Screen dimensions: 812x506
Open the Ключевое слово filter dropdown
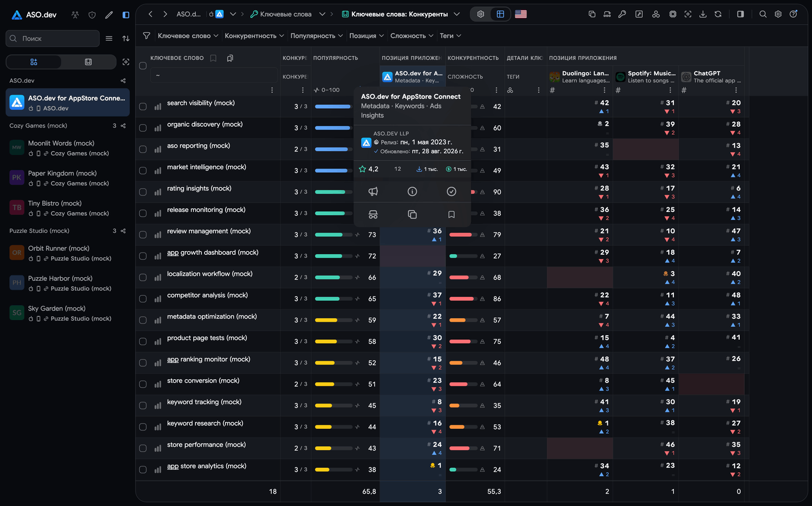point(188,35)
